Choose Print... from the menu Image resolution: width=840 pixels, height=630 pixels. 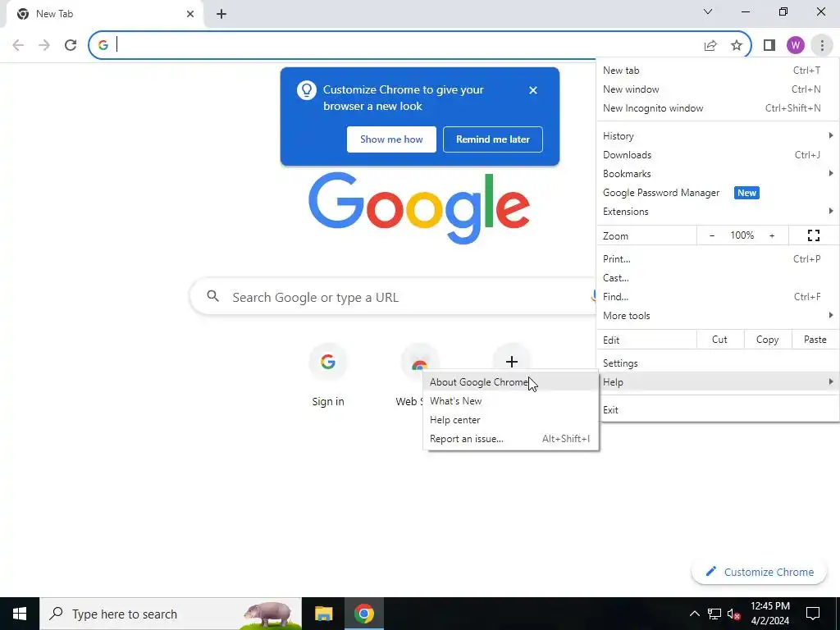pyautogui.click(x=718, y=259)
